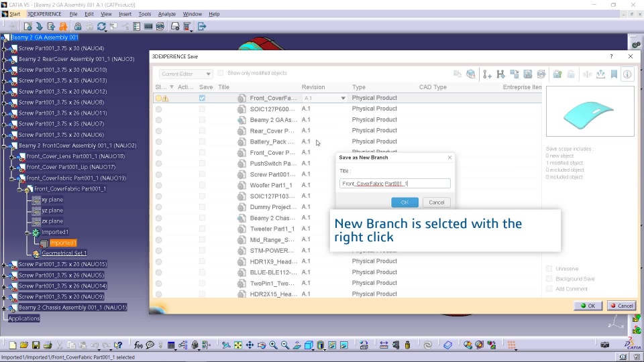Collapse the Imported1 body node in tree

28,233
